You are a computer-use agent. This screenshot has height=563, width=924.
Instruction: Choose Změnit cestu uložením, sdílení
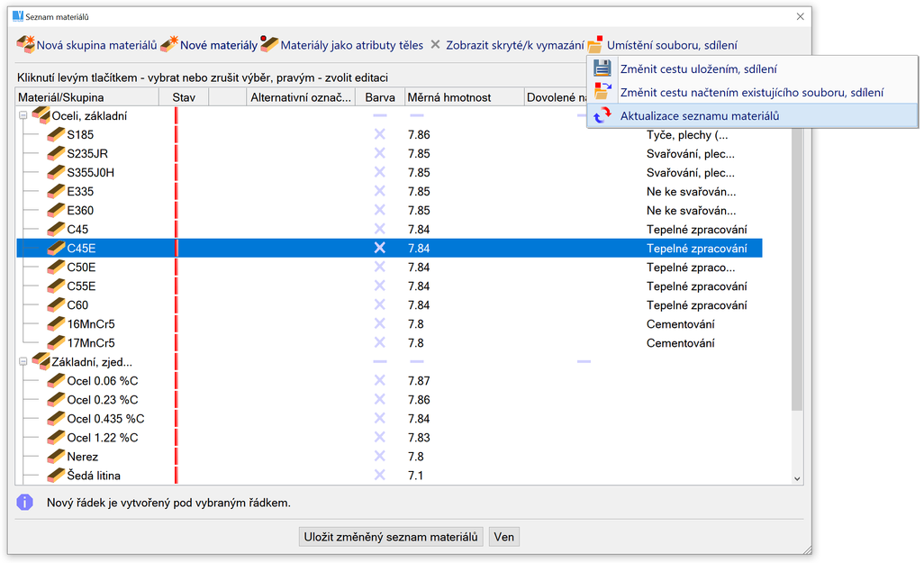point(698,69)
